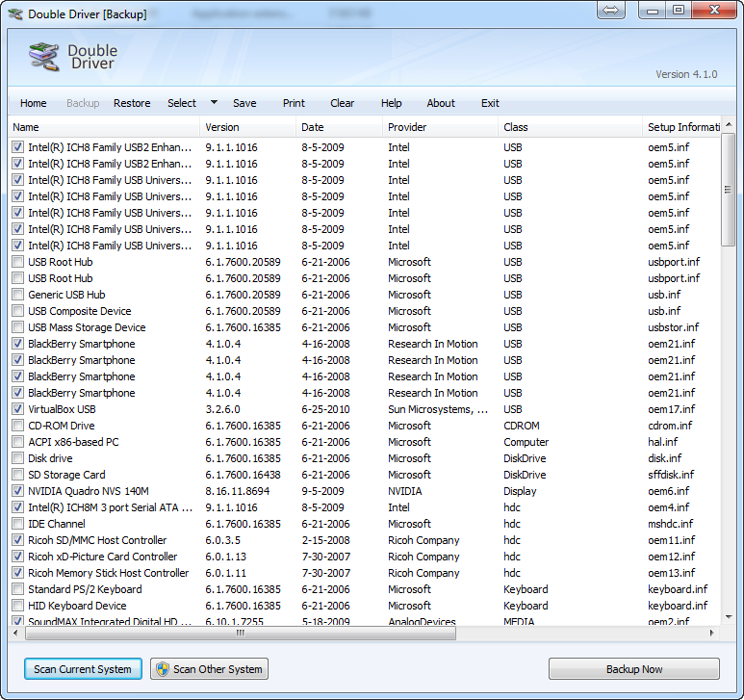Click the horizontal scrollbar left arrow

[15, 634]
